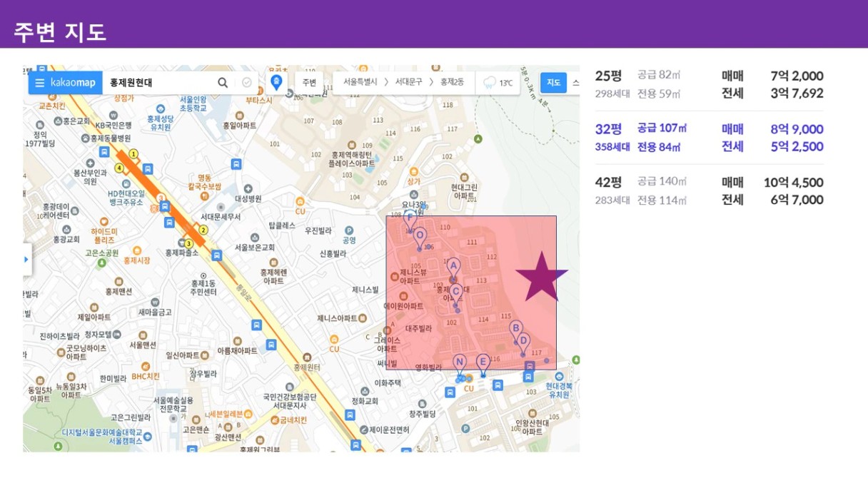Viewport: 868px width, 488px height.
Task: Click the 358세대 household count
Action: pyautogui.click(x=613, y=147)
